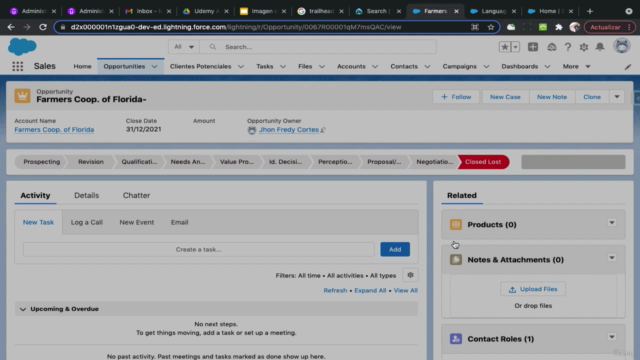This screenshot has height=360, width=640.
Task: Click the New Note button
Action: [552, 97]
